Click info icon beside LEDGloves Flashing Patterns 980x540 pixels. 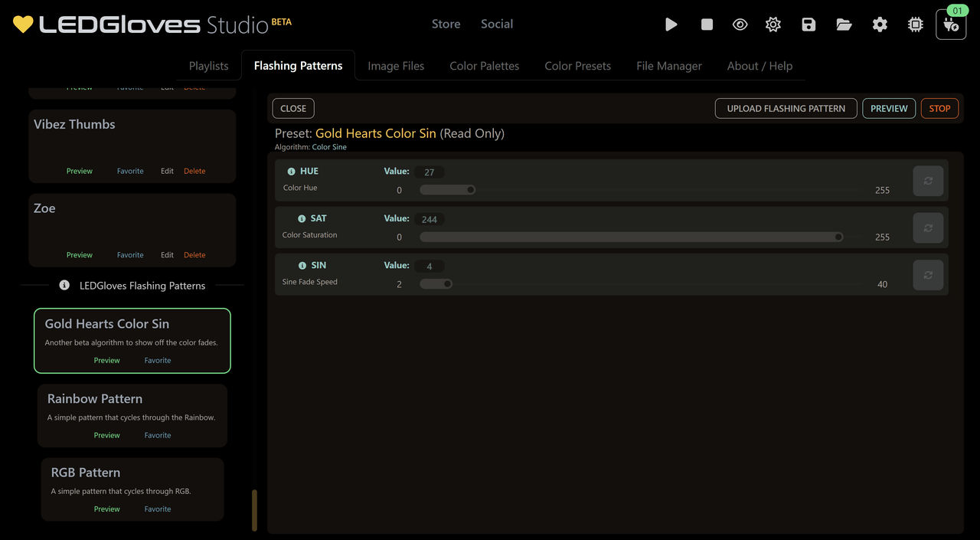click(x=64, y=285)
